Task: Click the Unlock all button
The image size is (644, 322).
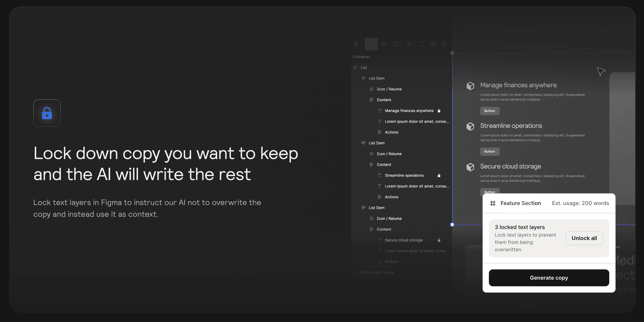Action: pos(584,238)
